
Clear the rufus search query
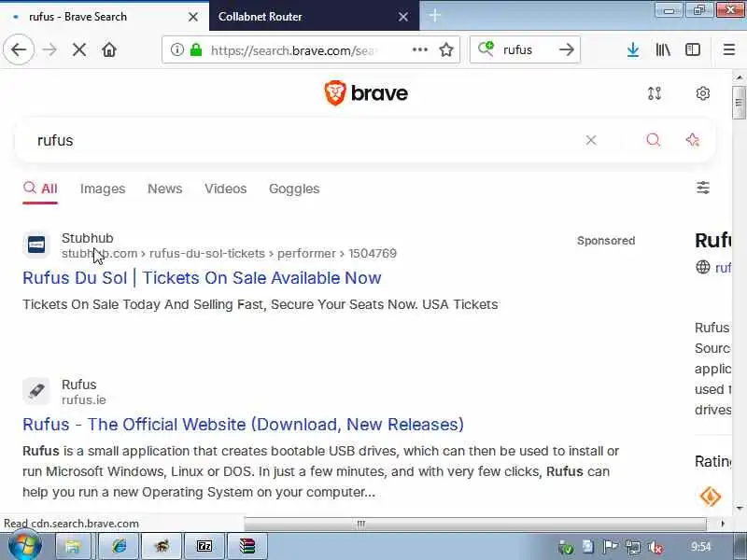pyautogui.click(x=591, y=140)
